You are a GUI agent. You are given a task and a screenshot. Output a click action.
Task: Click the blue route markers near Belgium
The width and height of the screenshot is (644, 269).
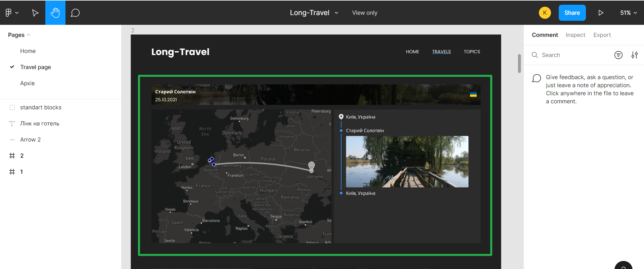pyautogui.click(x=212, y=161)
